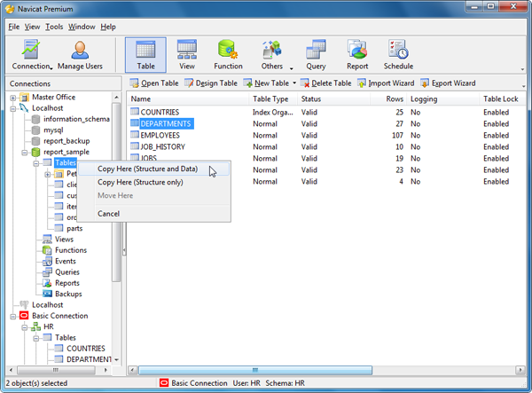Sort by the Status column header
Viewport: 532px width, 393px height.
tap(334, 98)
